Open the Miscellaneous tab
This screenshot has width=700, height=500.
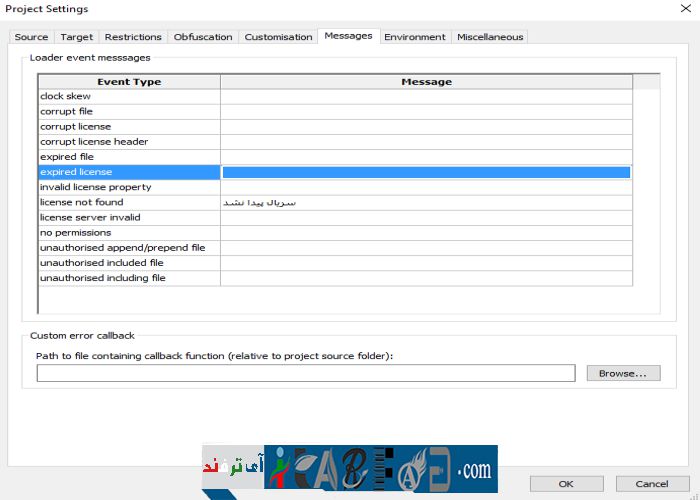coord(490,37)
